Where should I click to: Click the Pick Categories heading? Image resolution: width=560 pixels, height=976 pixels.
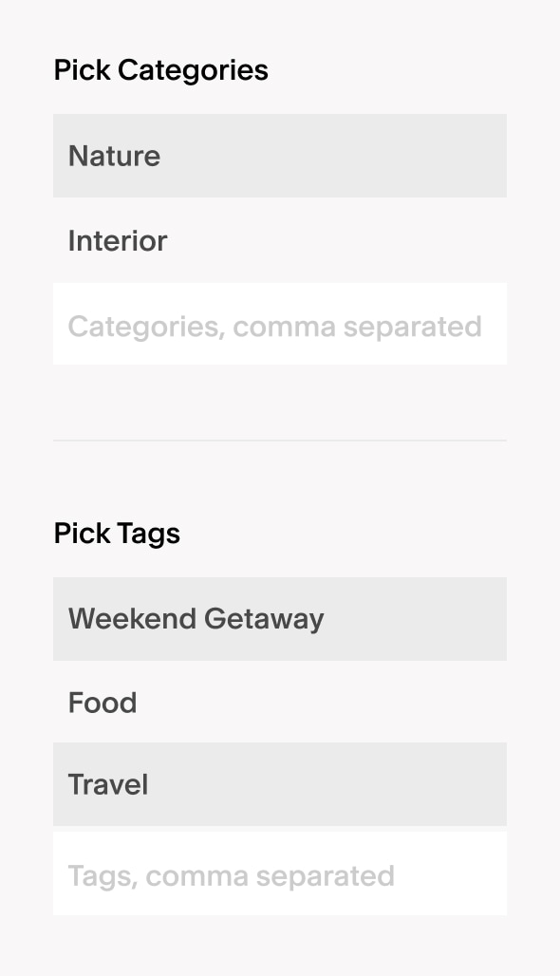point(160,69)
